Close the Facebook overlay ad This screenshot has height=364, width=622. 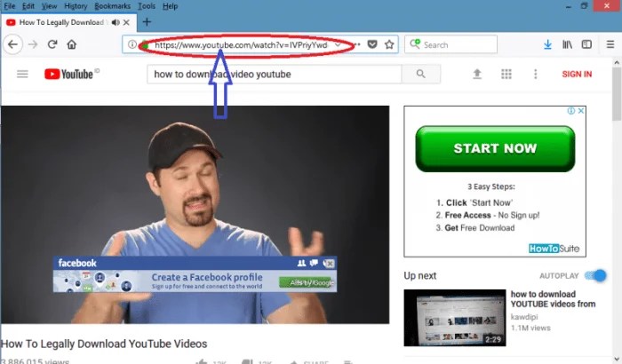329,264
